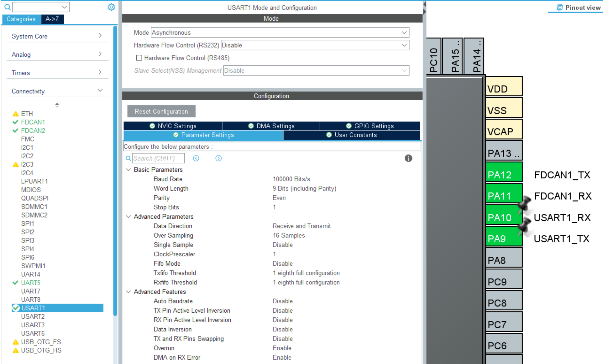The height and width of the screenshot is (364, 603).
Task: Go to previous search result arrow
Action: pos(196,158)
